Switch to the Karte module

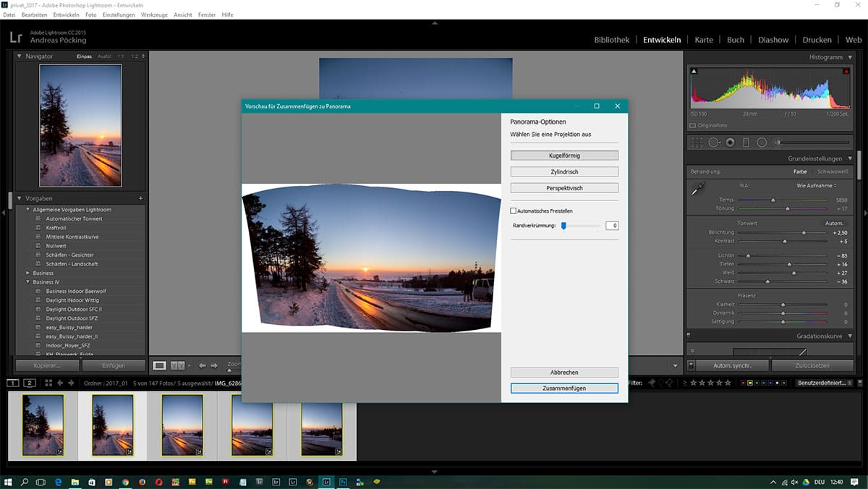click(x=704, y=40)
